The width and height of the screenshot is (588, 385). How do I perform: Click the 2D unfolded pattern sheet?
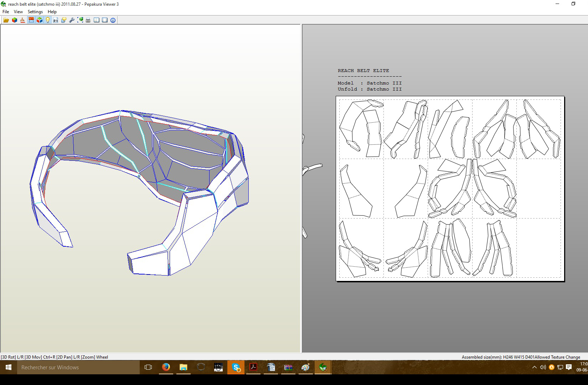pos(450,188)
